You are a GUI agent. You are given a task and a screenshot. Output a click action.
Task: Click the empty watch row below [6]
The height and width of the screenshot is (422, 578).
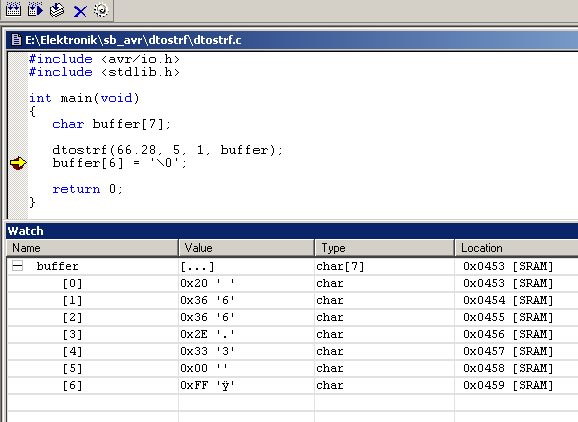coord(293,402)
